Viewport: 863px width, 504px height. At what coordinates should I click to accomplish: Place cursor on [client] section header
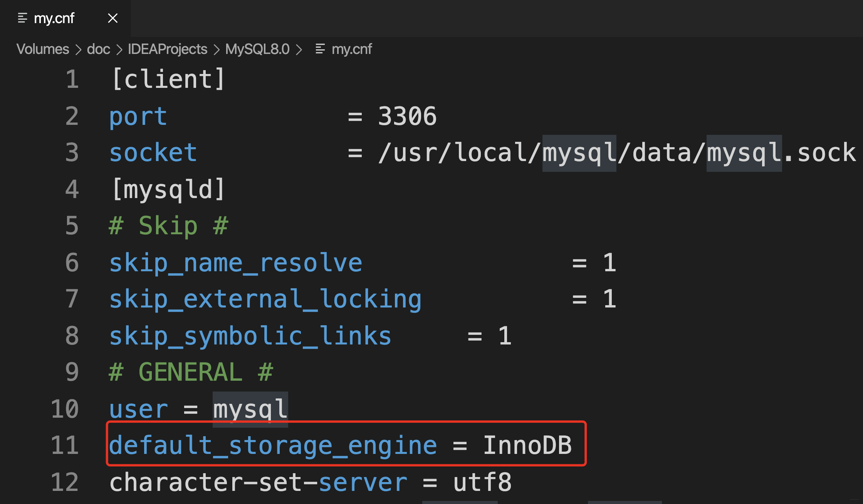pos(168,79)
